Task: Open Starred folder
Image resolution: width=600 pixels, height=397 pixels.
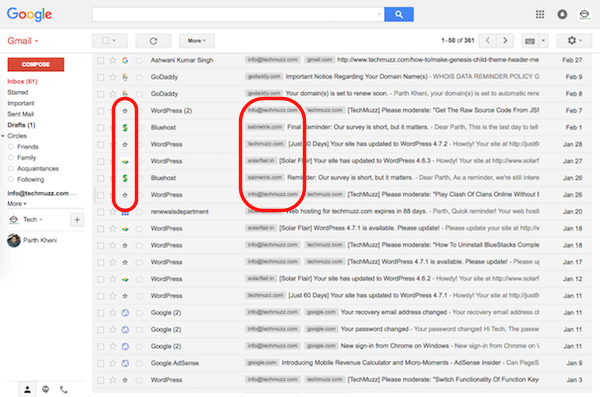Action: [x=18, y=92]
